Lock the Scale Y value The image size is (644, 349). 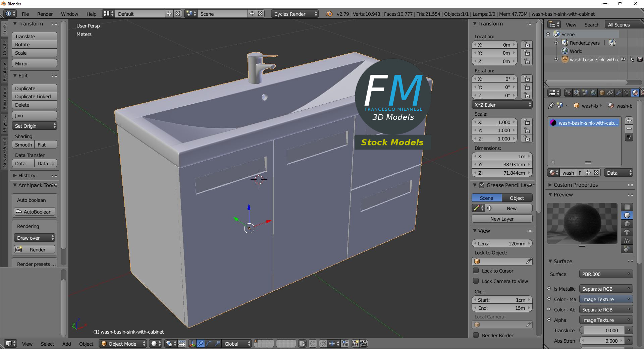(527, 130)
